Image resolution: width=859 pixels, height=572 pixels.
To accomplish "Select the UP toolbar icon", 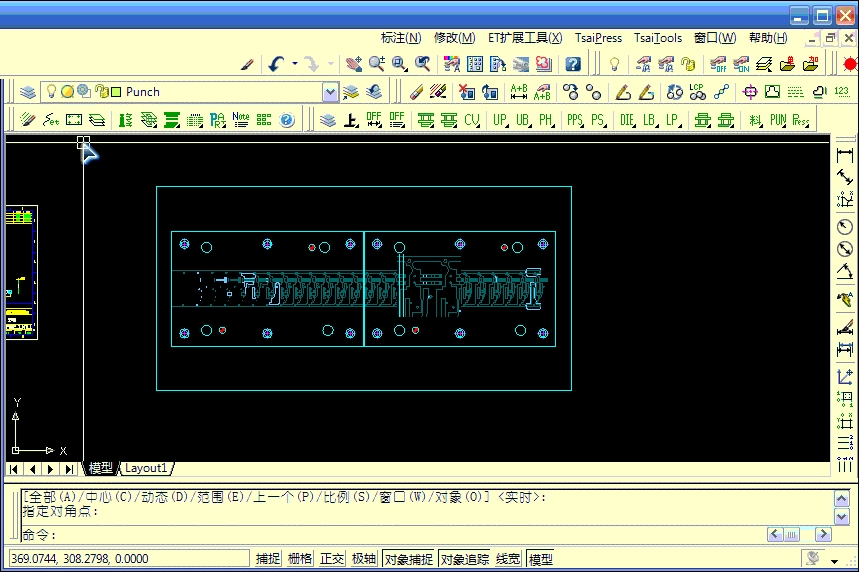I will [x=500, y=120].
